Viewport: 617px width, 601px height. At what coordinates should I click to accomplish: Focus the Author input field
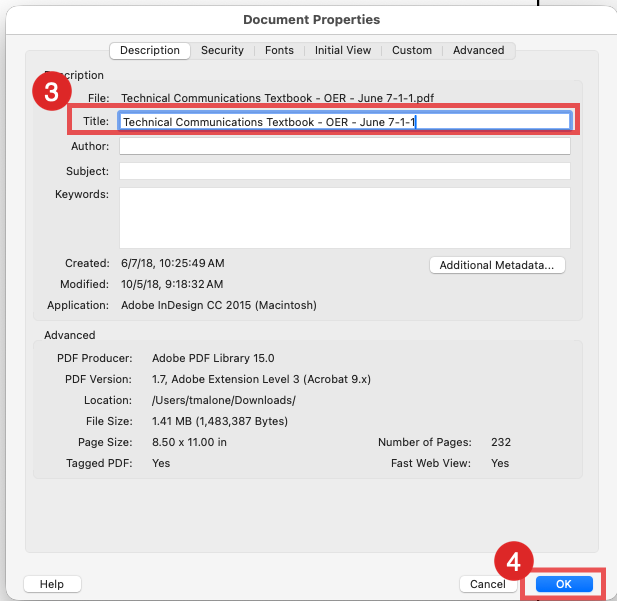[344, 146]
